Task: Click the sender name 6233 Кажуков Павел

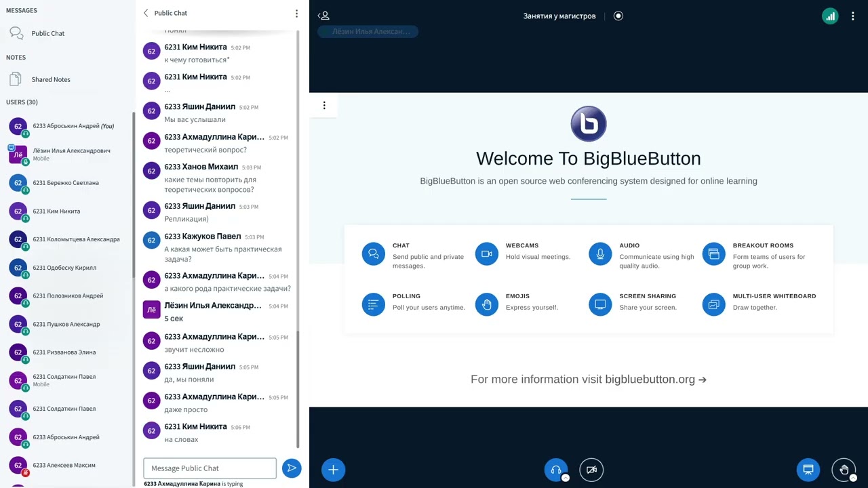Action: pos(203,237)
